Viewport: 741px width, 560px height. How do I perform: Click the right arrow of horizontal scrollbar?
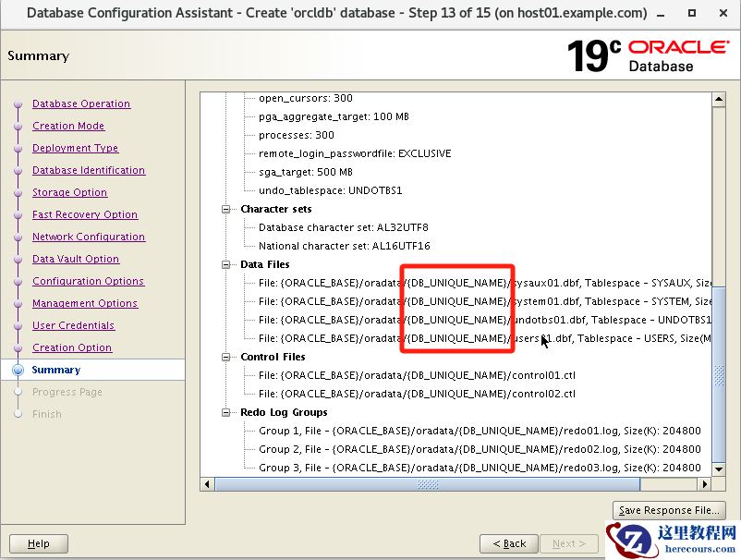coord(705,484)
